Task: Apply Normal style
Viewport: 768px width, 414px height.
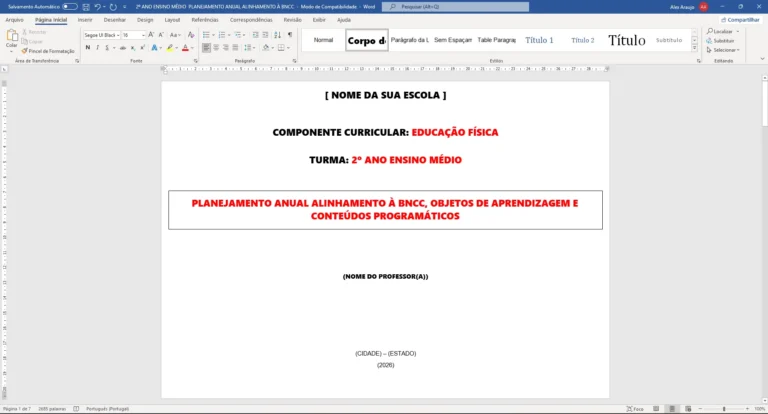Action: (x=323, y=40)
